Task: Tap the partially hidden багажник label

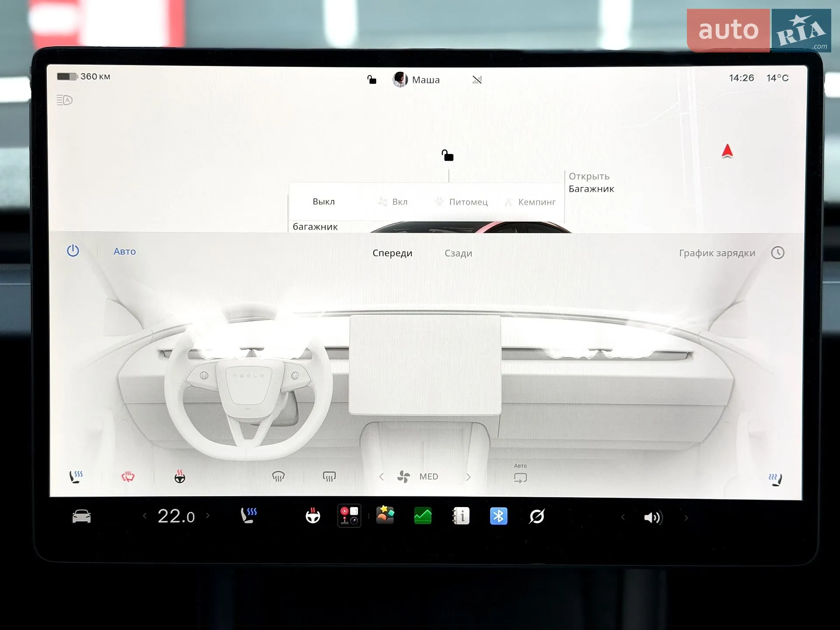Action: (x=315, y=227)
